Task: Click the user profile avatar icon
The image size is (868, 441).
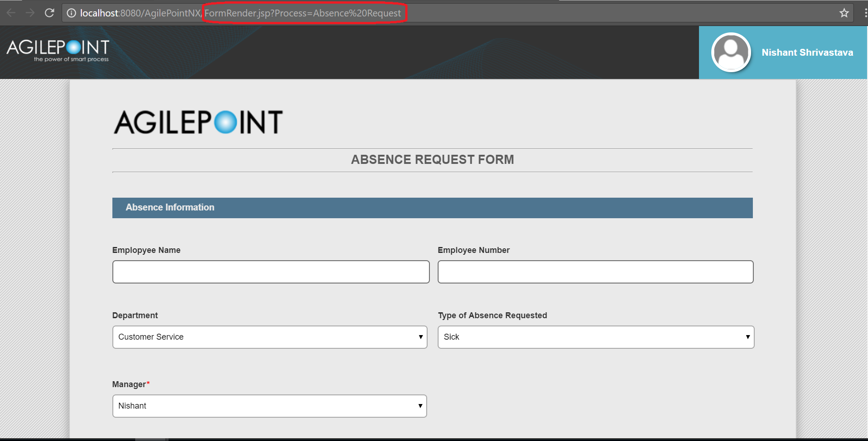Action: 731,52
